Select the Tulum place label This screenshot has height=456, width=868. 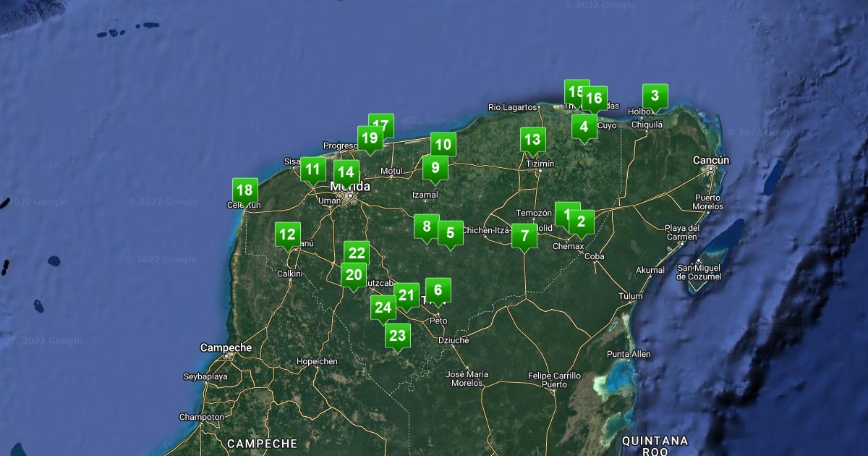coord(630,296)
